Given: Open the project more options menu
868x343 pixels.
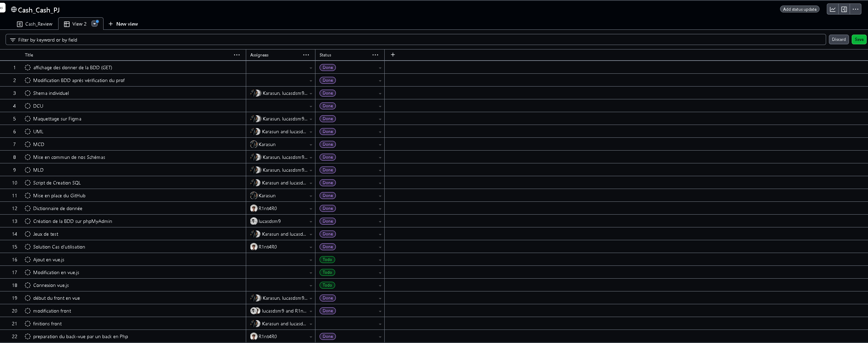Looking at the screenshot, I should coord(856,9).
